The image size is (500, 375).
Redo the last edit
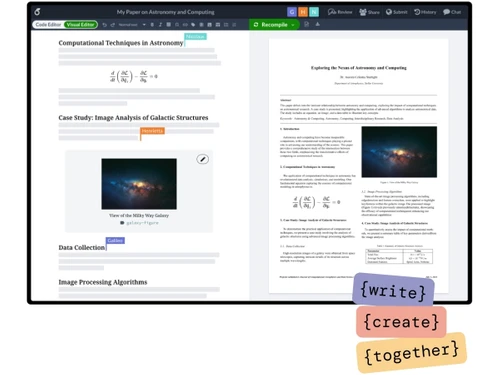[113, 25]
